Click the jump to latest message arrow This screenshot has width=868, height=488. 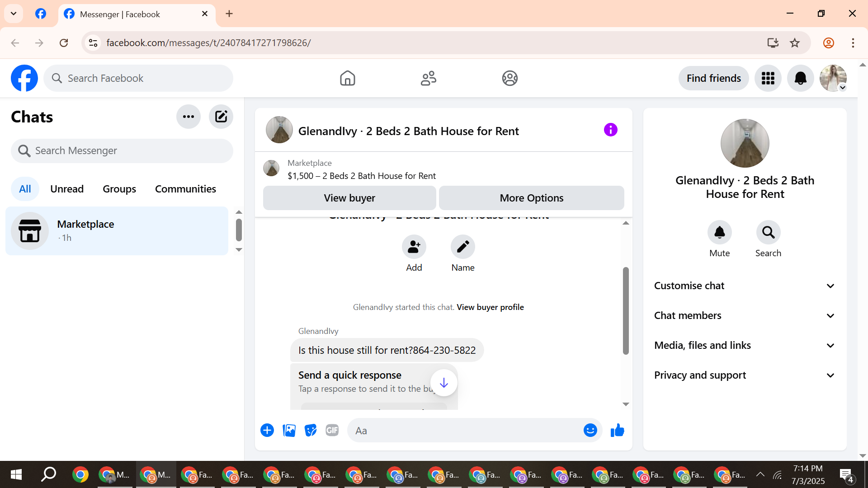[x=443, y=383]
